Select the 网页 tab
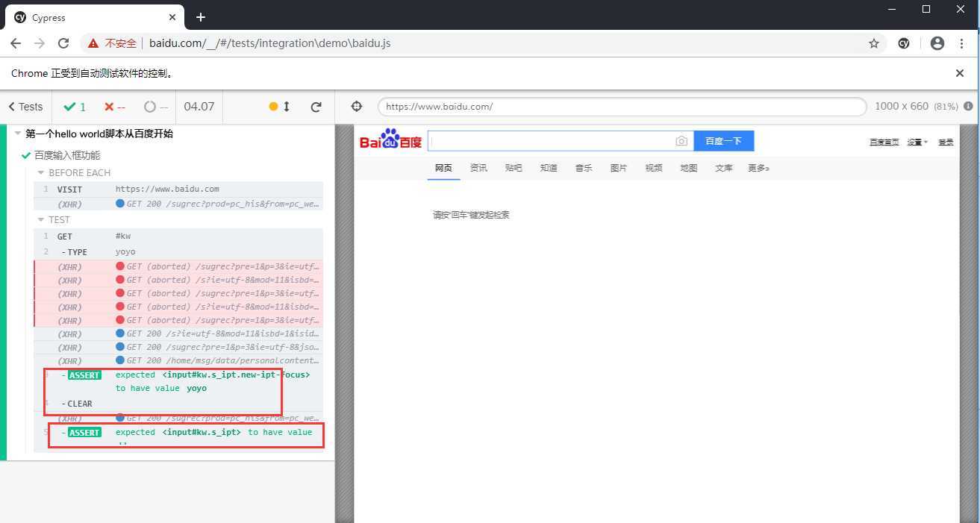This screenshot has height=523, width=980. tap(443, 168)
